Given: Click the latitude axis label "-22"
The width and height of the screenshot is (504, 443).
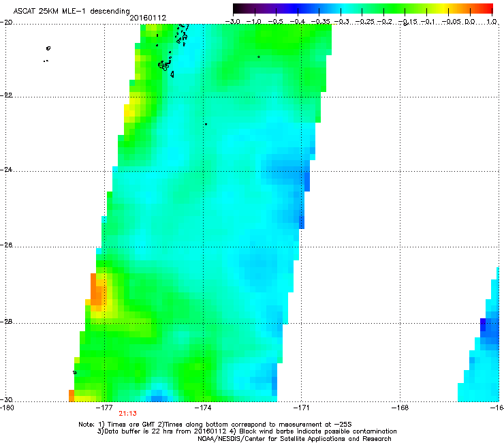Looking at the screenshot, I should click(6, 95).
